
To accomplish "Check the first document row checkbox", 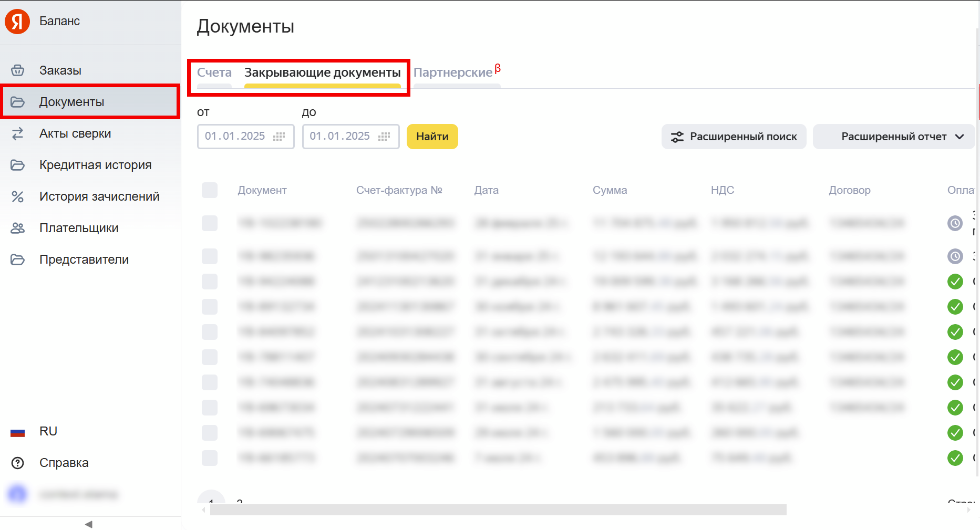I will (210, 223).
